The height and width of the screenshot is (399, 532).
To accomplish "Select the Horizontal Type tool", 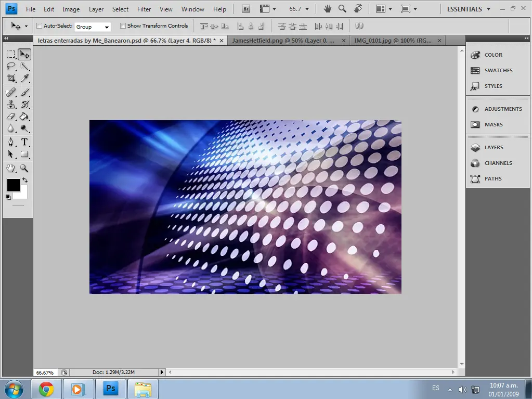I will click(24, 142).
